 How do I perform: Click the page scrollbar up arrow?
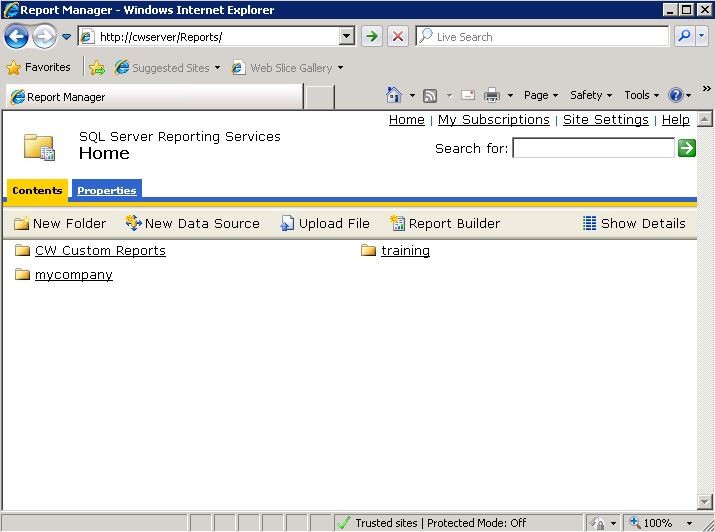tap(705, 119)
